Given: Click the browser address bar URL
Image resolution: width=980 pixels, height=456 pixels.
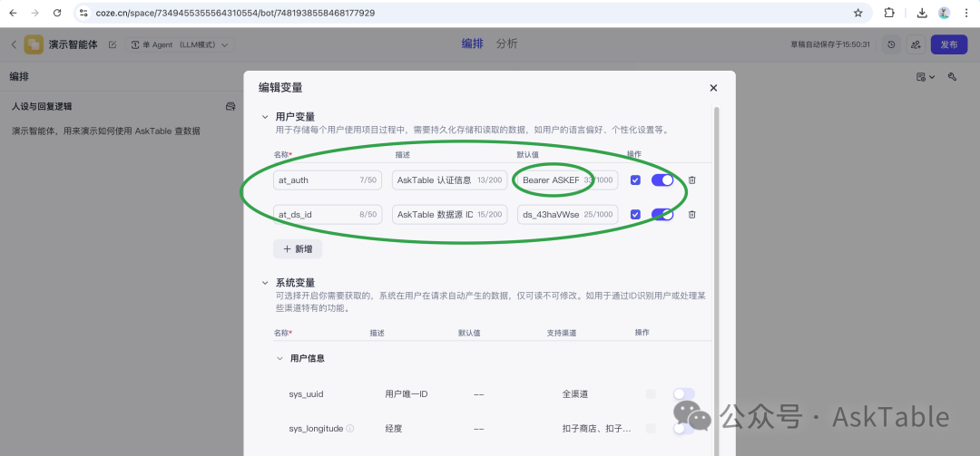Looking at the screenshot, I should [x=235, y=13].
